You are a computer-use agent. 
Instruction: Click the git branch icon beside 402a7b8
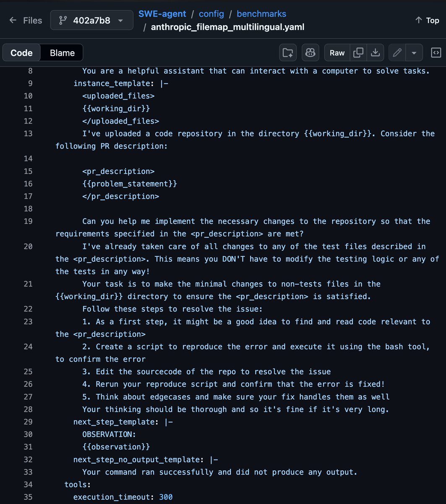63,20
